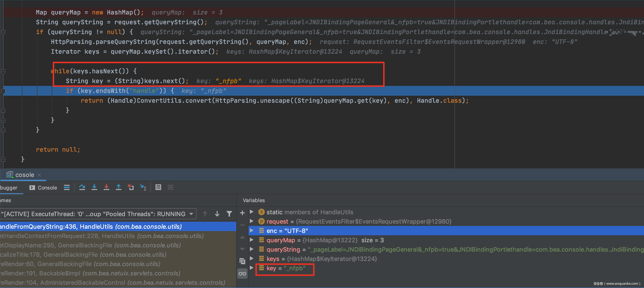Go to next frame with down arrow
The height and width of the screenshot is (288, 644).
(217, 214)
